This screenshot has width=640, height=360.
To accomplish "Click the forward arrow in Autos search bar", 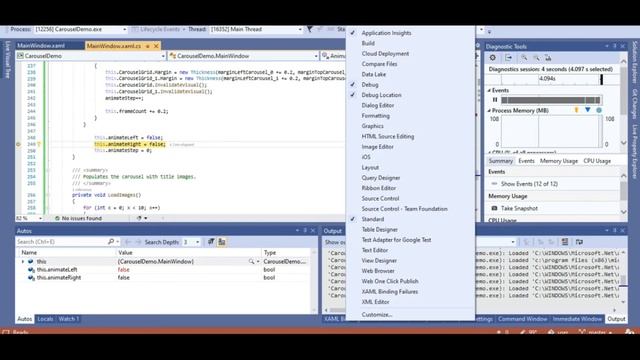I will point(138,242).
